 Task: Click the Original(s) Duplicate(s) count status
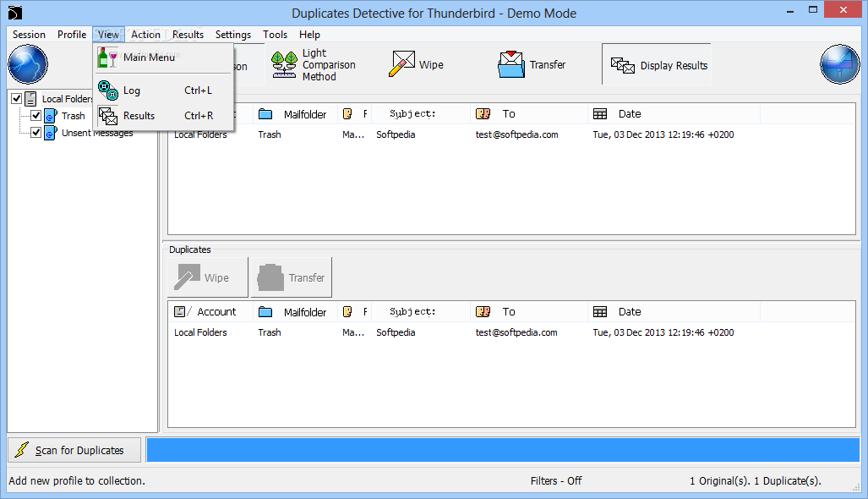coord(755,480)
